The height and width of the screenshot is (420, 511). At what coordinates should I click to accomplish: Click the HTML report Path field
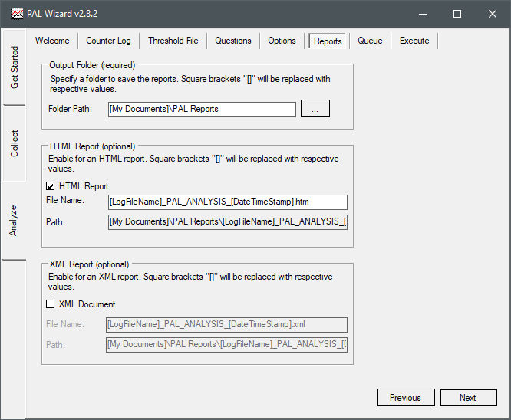(227, 221)
